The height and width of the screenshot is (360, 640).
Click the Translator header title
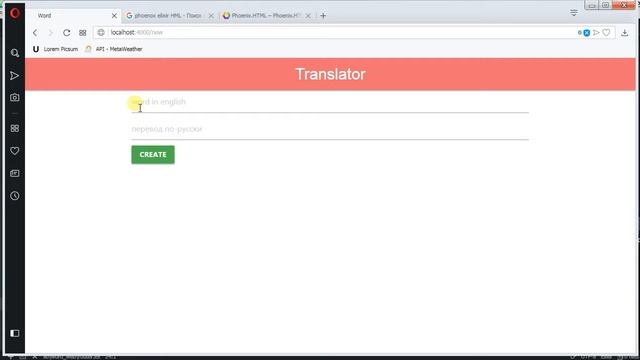(x=331, y=74)
